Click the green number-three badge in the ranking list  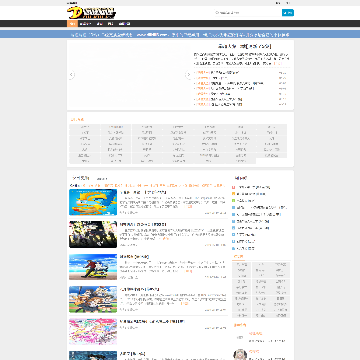(233, 201)
